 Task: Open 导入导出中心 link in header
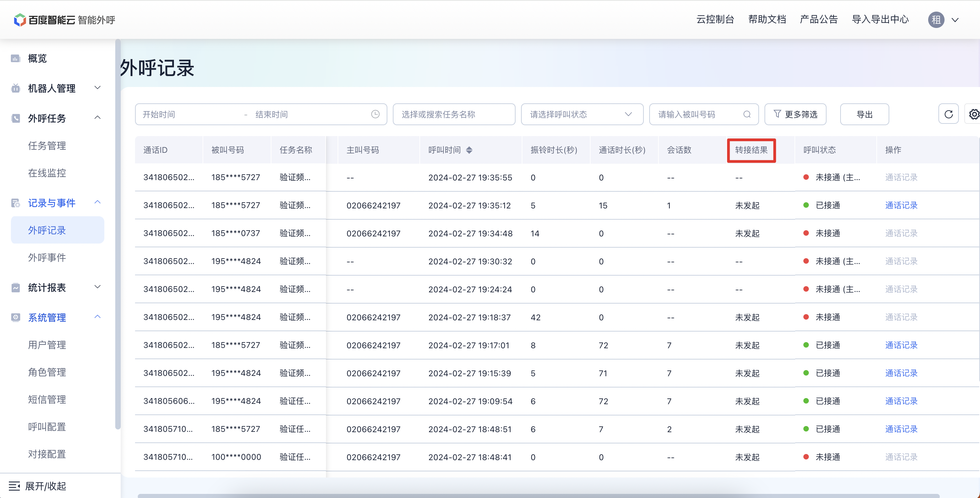pos(880,19)
